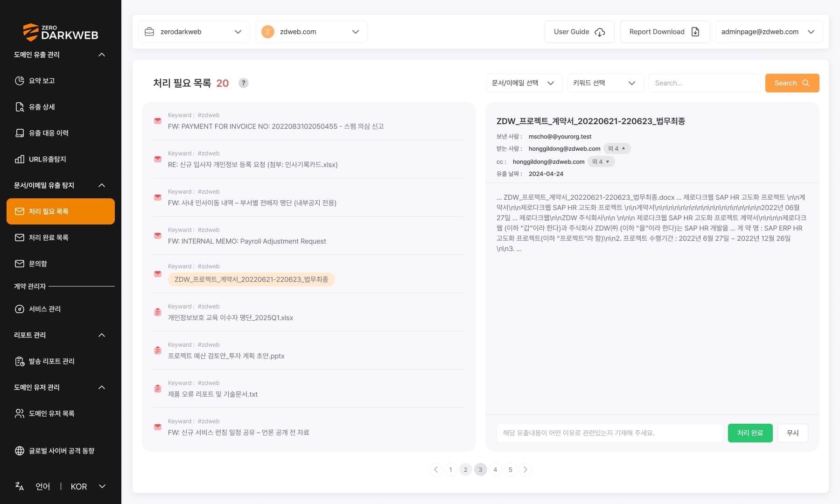The height and width of the screenshot is (504, 840).
Task: Click the orange Search button
Action: pyautogui.click(x=792, y=83)
